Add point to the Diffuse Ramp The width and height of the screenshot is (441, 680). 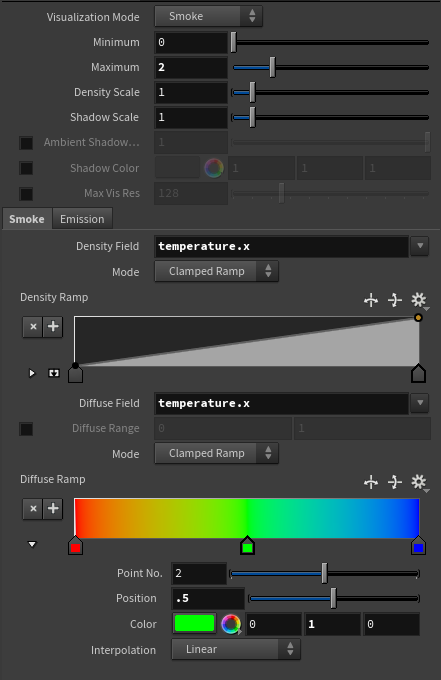53,509
